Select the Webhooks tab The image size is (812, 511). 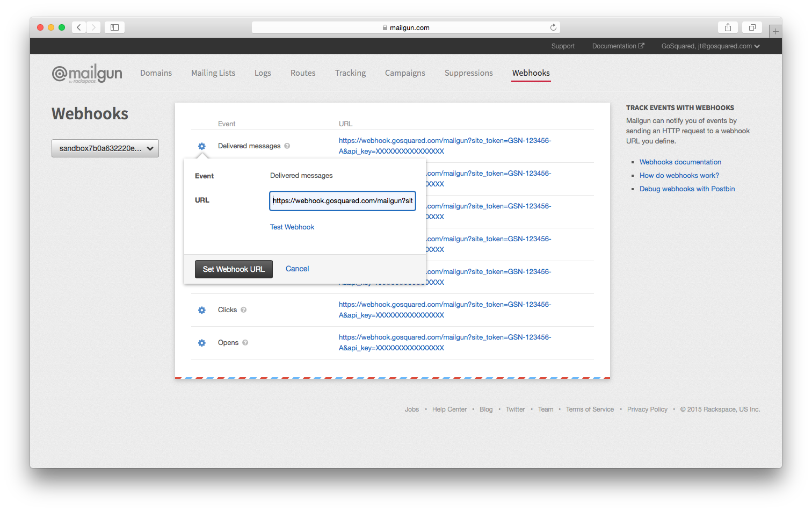pyautogui.click(x=531, y=73)
